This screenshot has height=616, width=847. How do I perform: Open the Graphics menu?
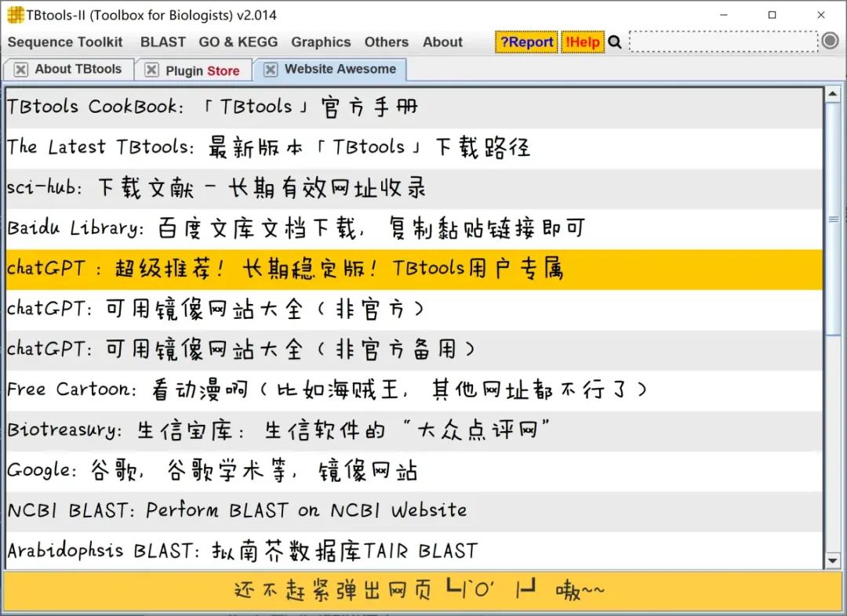(321, 42)
